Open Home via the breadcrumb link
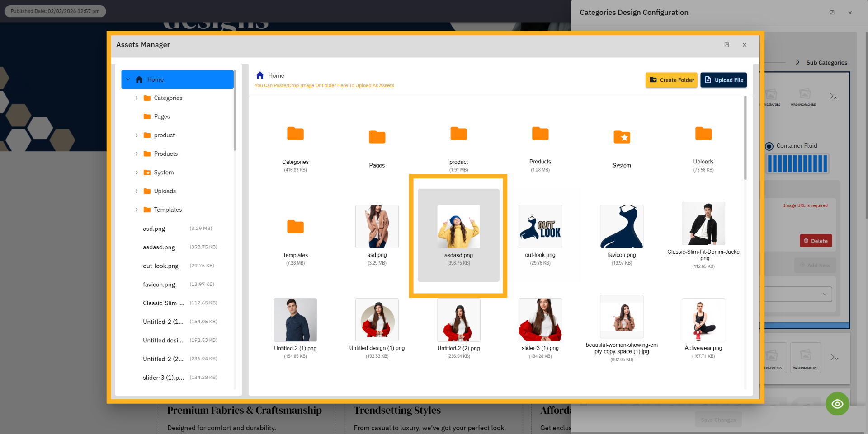Image resolution: width=868 pixels, height=434 pixels. pyautogui.click(x=276, y=75)
